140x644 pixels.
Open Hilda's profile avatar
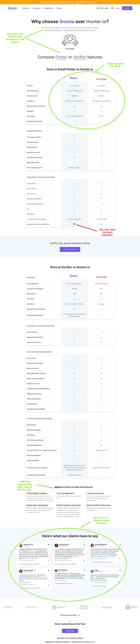pyautogui.click(x=92, y=571)
